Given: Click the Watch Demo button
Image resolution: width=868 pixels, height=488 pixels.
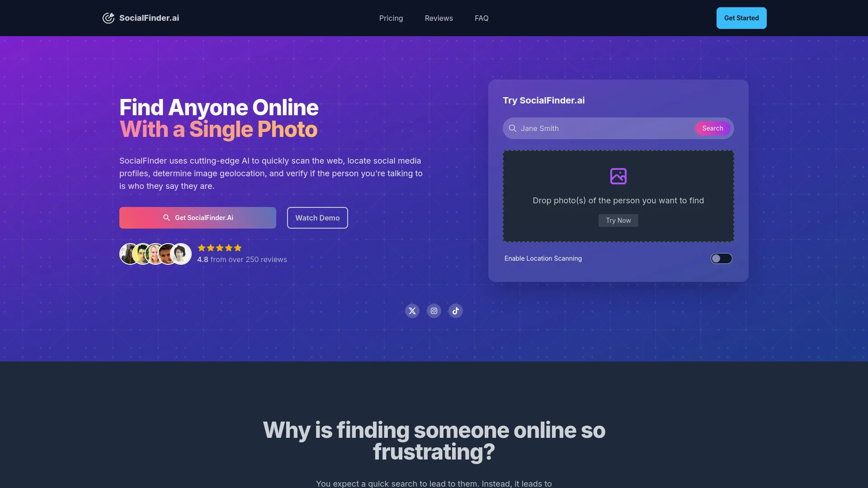Looking at the screenshot, I should coord(317,217).
